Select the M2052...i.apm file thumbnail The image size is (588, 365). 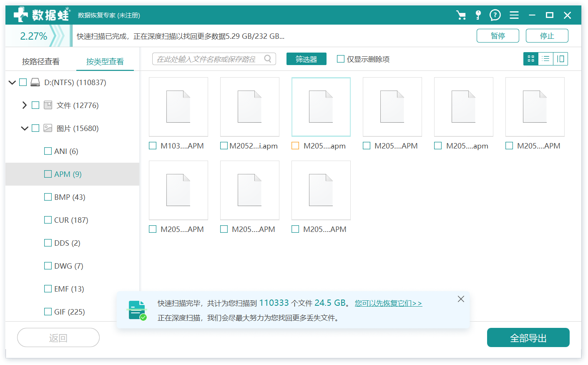point(250,107)
